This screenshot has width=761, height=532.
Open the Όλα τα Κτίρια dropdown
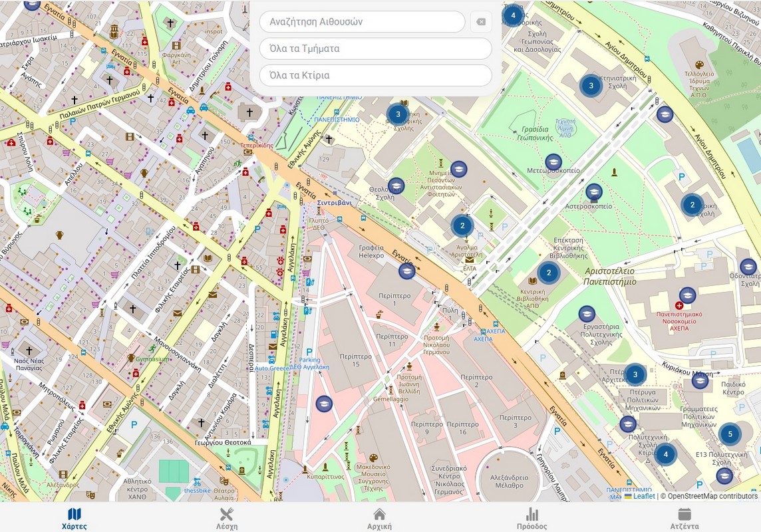pos(375,75)
